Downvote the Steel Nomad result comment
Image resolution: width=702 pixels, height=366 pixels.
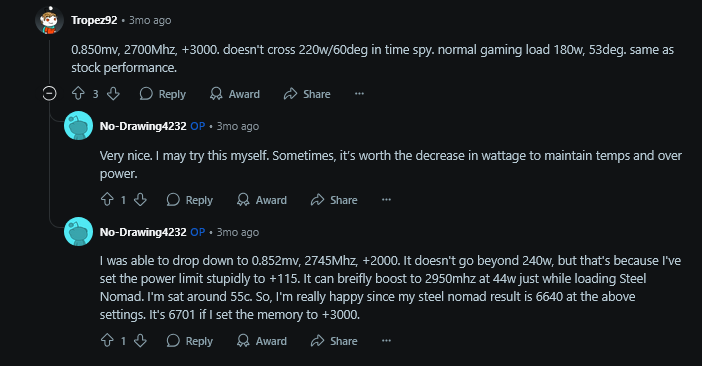(141, 340)
